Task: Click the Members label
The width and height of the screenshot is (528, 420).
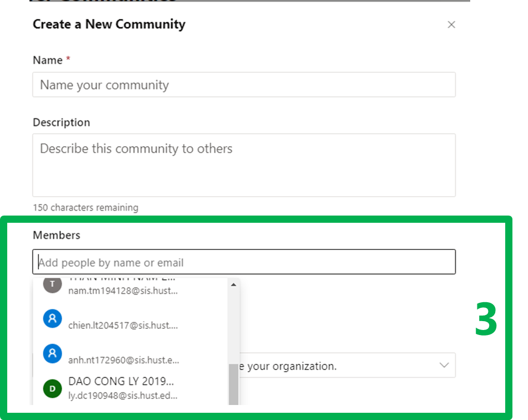Action: [x=57, y=235]
